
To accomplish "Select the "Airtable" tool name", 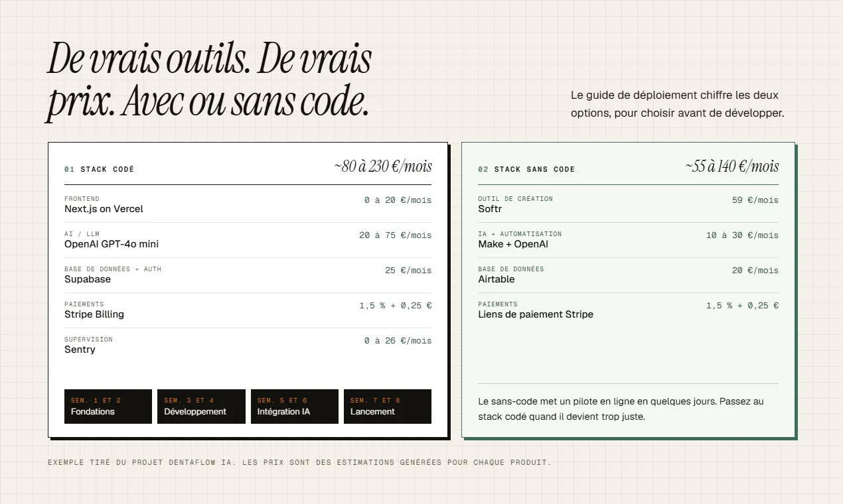I will (x=497, y=279).
